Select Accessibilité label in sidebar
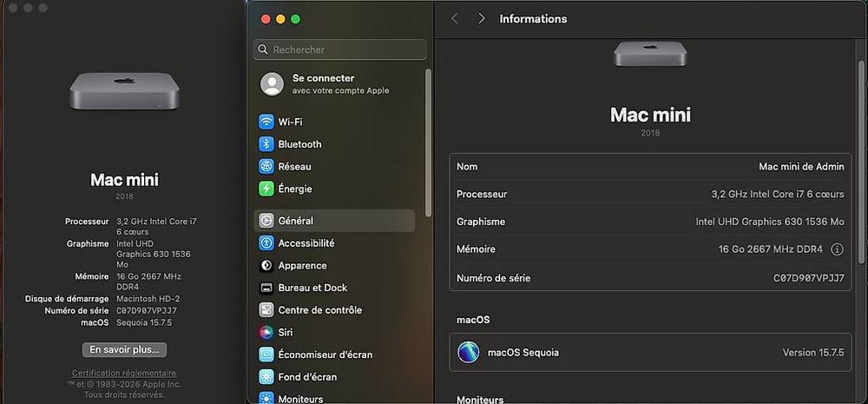 coord(306,242)
